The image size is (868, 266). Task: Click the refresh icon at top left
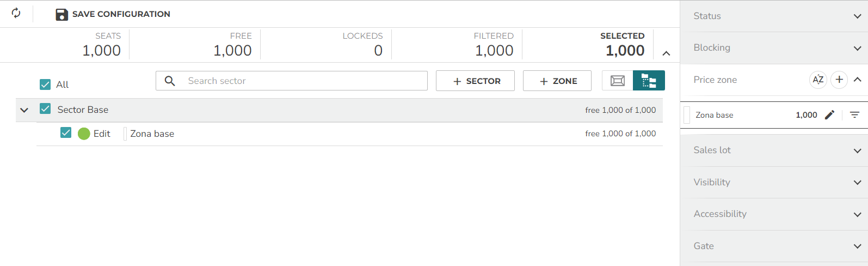(x=16, y=13)
